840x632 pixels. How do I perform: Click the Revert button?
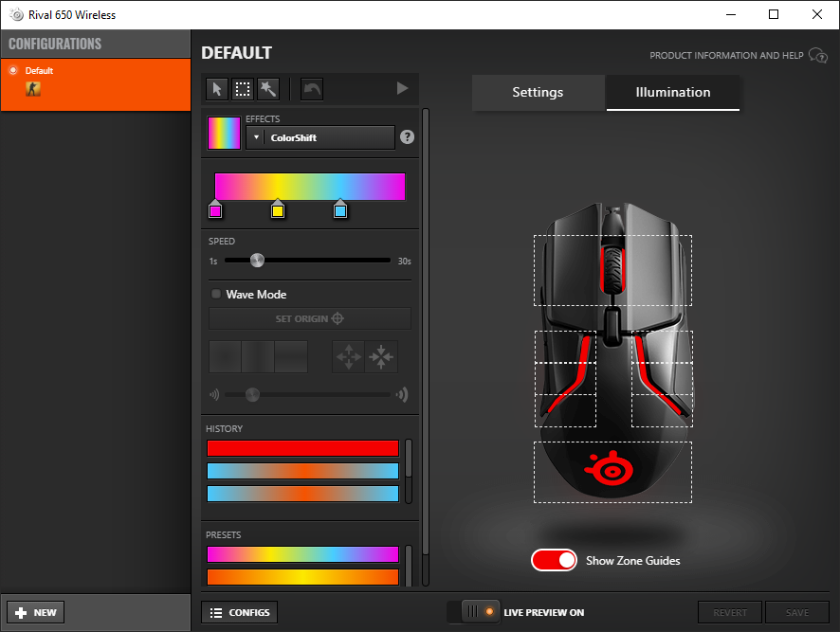click(x=730, y=612)
